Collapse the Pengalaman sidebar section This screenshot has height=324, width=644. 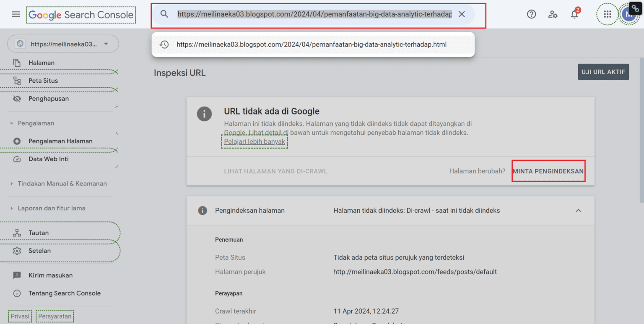click(x=12, y=123)
